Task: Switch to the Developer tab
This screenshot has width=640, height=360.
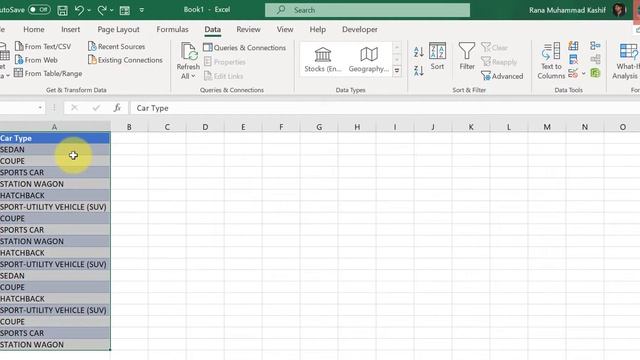Action: pos(360,29)
